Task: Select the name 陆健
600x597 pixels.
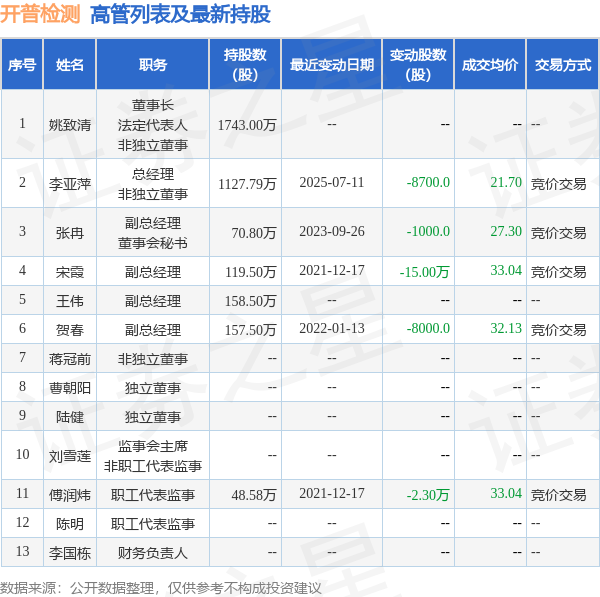Action: [70, 417]
